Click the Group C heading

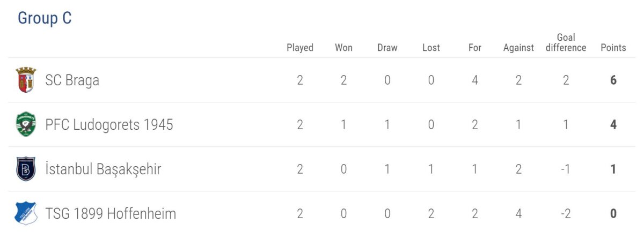pyautogui.click(x=45, y=18)
